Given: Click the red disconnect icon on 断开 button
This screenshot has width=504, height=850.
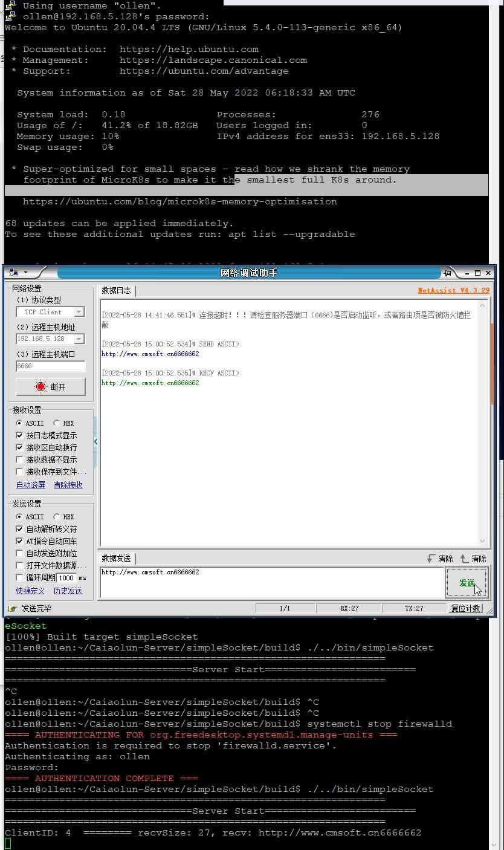Looking at the screenshot, I should coord(40,387).
